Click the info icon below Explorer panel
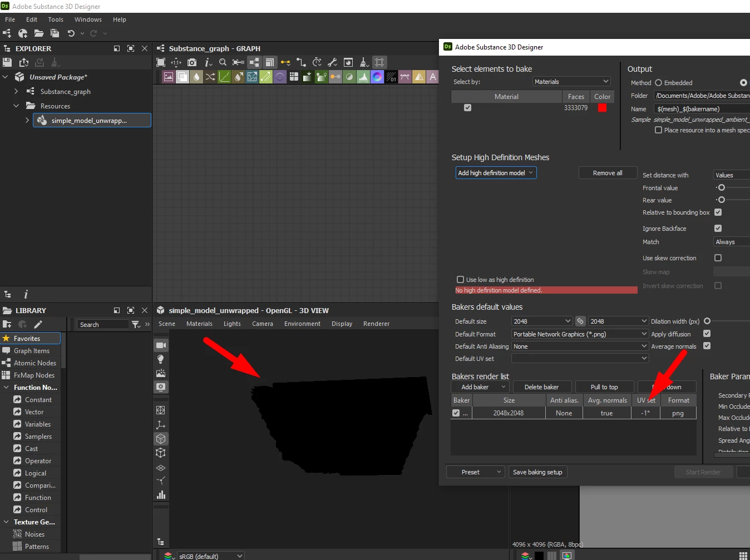Screen dimensions: 750x560 (x=26, y=294)
